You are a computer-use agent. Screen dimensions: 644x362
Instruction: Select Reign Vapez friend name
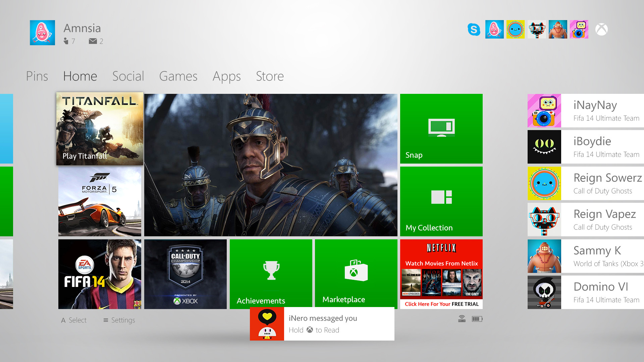604,214
